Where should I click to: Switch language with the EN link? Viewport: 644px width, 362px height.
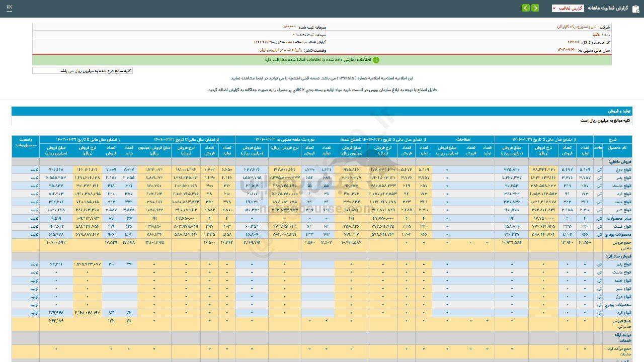[10, 8]
